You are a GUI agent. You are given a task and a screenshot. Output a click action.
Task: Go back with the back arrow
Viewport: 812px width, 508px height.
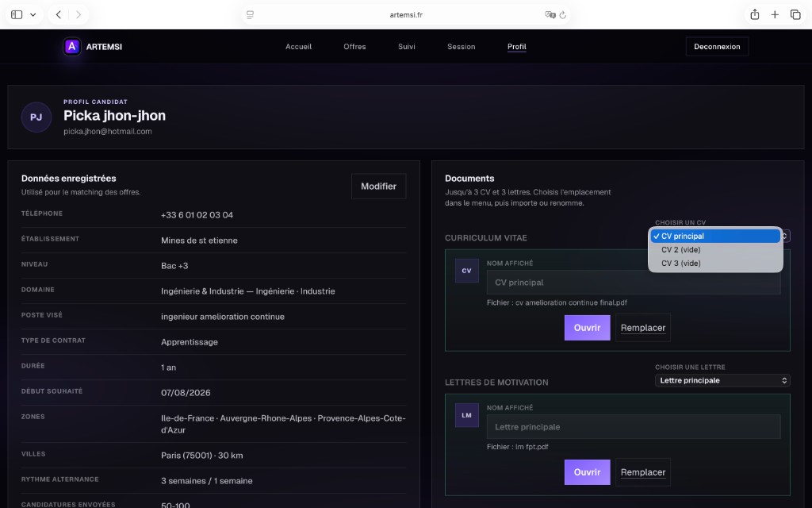point(59,14)
